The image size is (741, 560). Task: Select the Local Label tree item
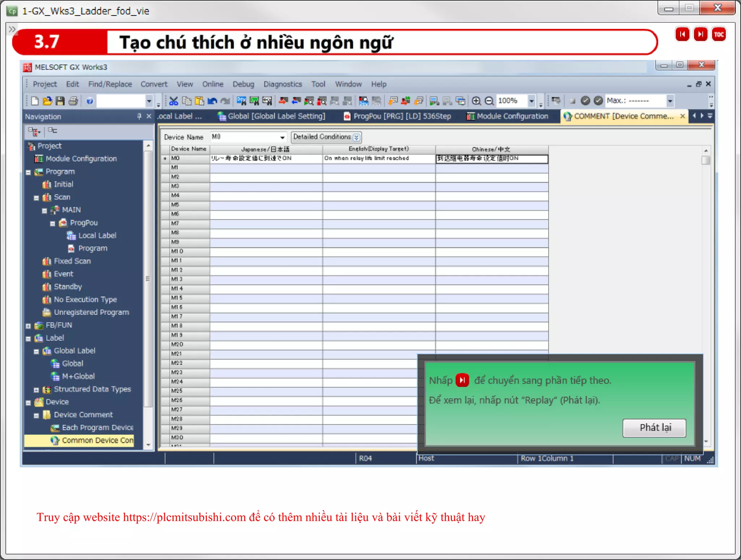click(97, 236)
